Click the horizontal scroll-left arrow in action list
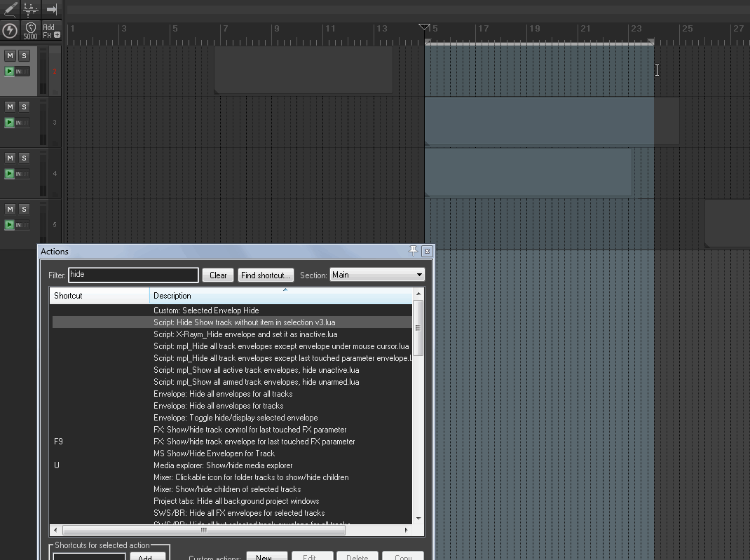 coord(56,530)
